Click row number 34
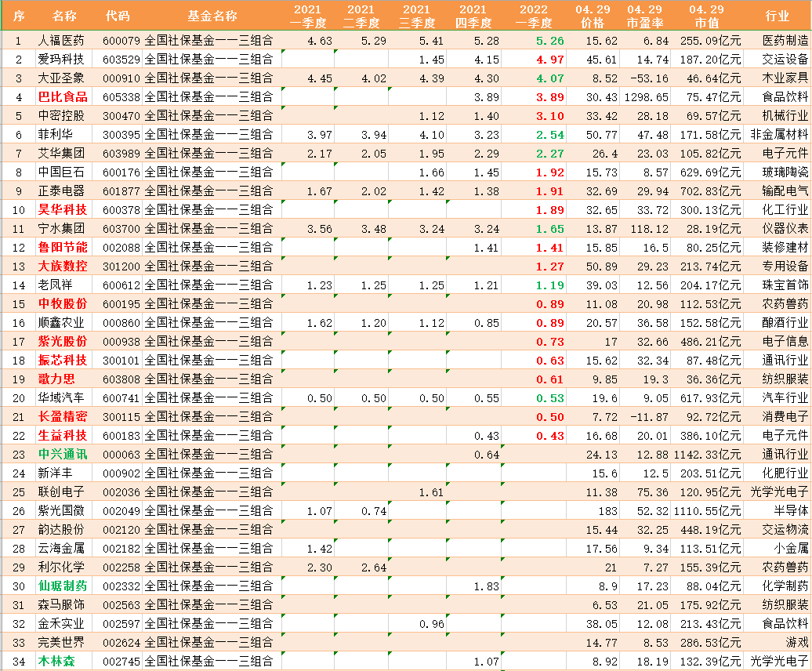The image size is (812, 671). (x=19, y=662)
